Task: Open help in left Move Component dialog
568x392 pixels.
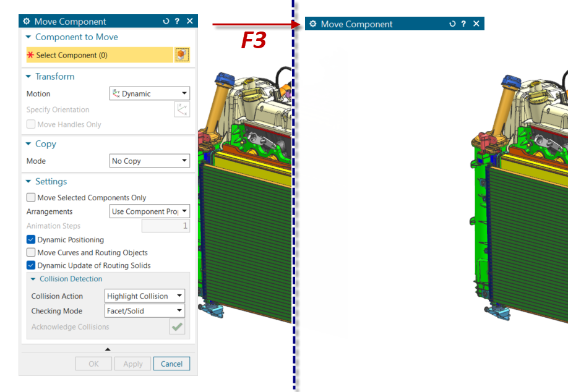Action: click(x=177, y=21)
